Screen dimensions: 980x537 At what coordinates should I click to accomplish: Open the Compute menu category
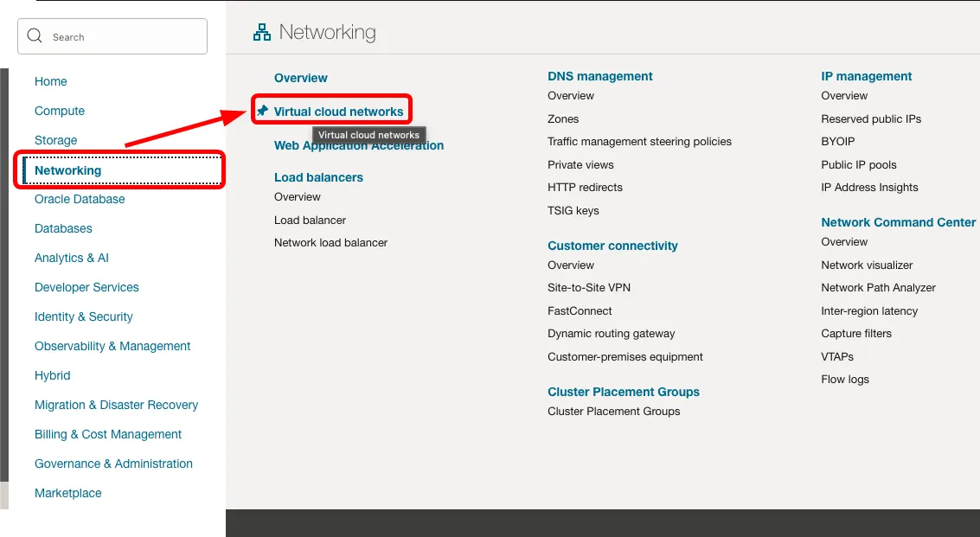[x=60, y=111]
